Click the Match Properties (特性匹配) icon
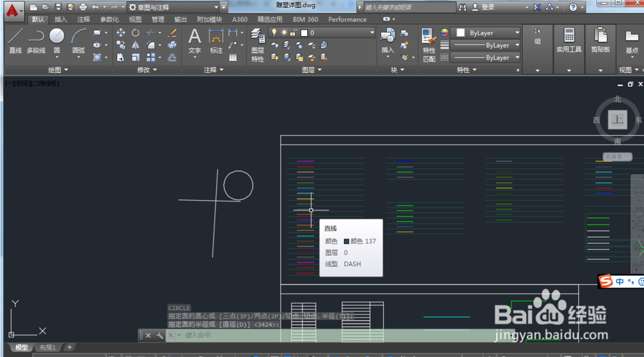 (429, 45)
